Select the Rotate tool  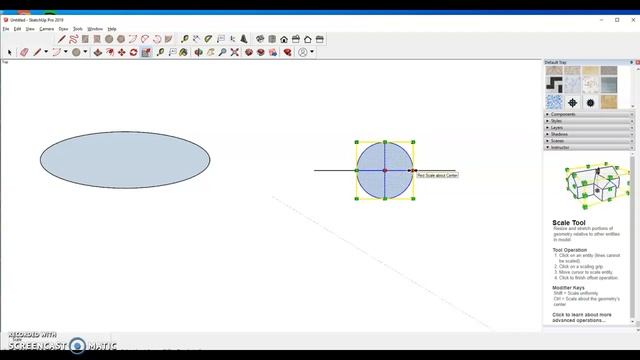(x=133, y=52)
